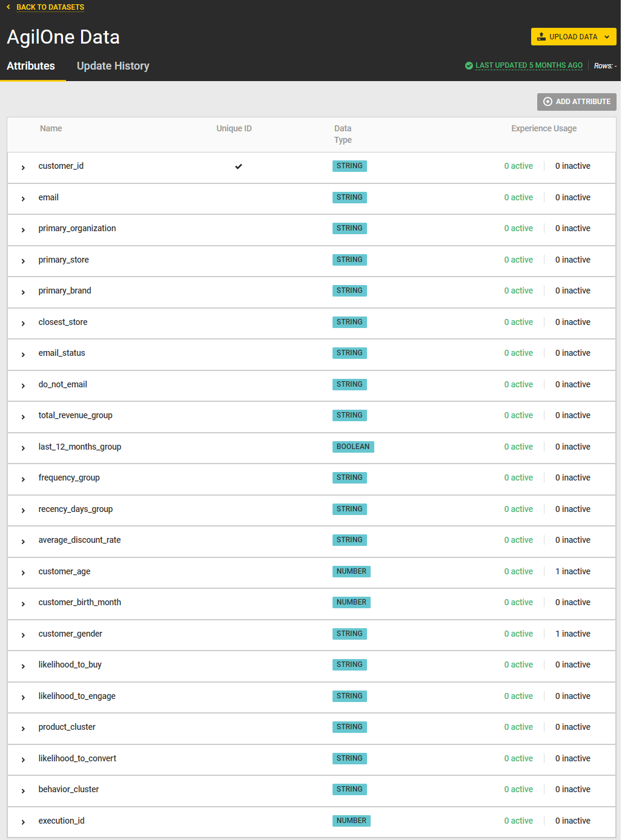Expand the likelihood_to_buy row chevron
The width and height of the screenshot is (622, 840).
click(23, 666)
